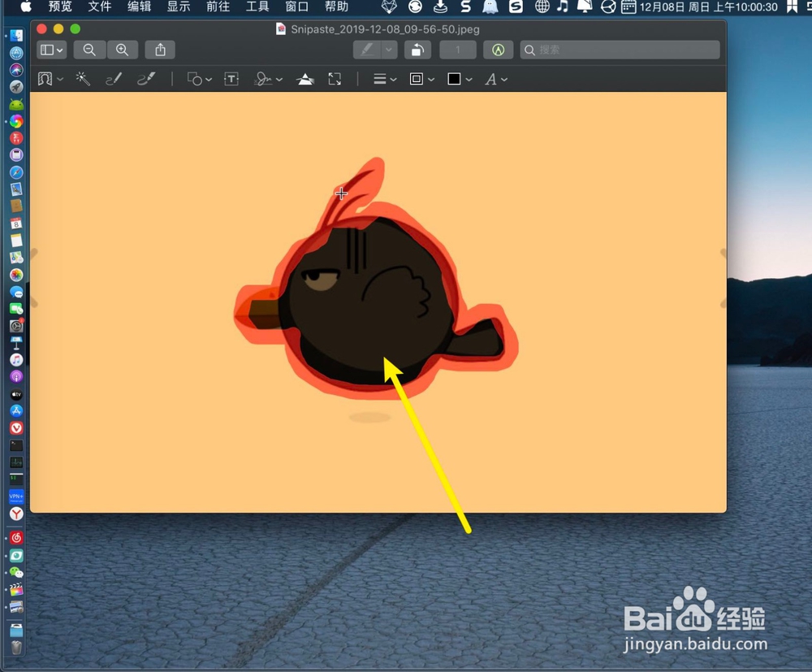This screenshot has height=672, width=812.
Task: Open the Sign signature tool
Action: [x=263, y=79]
